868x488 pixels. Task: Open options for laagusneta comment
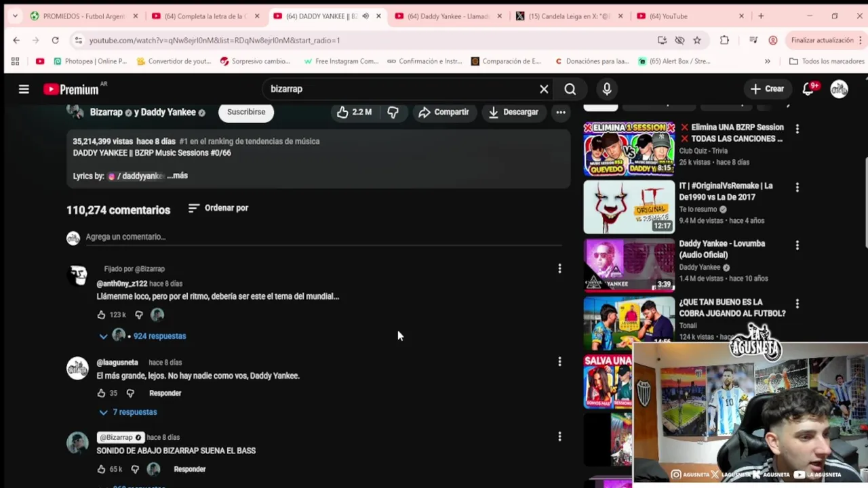[x=559, y=362]
